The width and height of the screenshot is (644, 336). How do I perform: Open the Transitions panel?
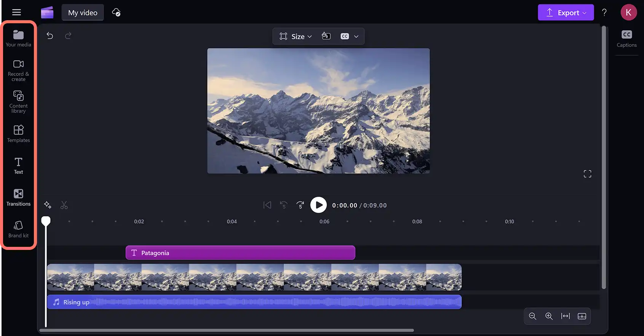click(18, 197)
